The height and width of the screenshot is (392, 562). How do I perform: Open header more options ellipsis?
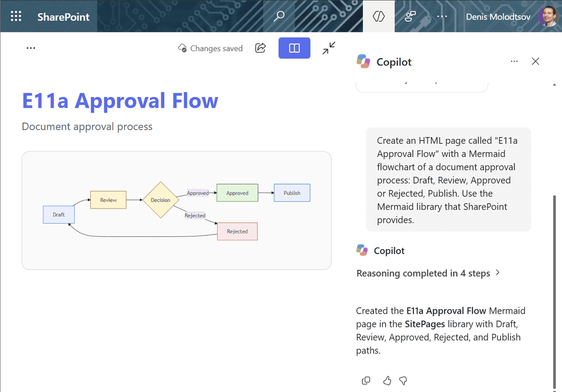click(442, 16)
